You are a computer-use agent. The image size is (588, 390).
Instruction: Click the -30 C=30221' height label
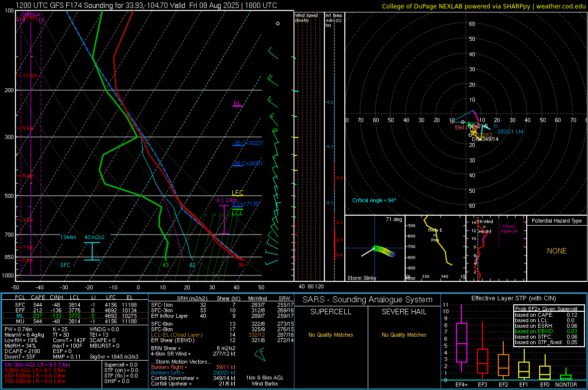(248, 143)
